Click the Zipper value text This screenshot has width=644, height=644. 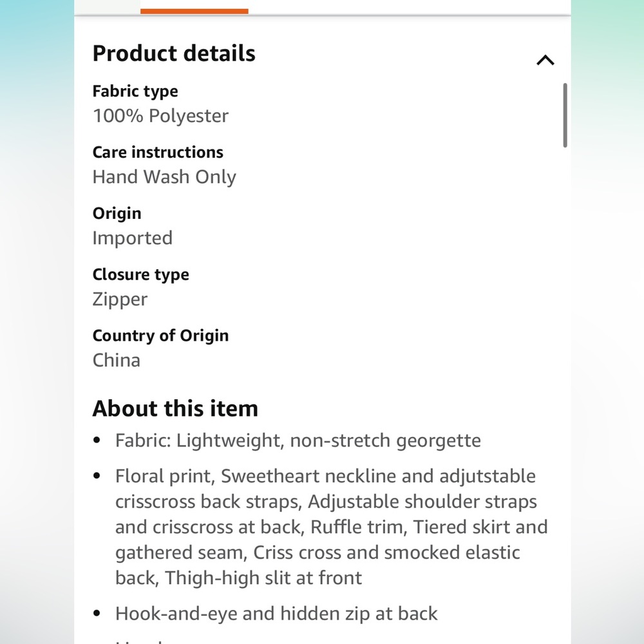120,299
